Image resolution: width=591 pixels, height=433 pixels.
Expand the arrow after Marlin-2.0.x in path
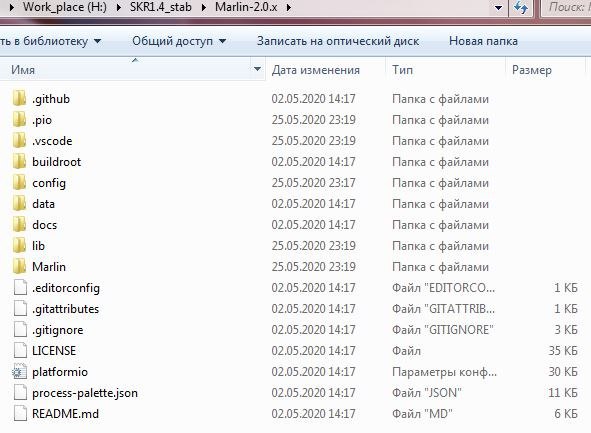(289, 7)
